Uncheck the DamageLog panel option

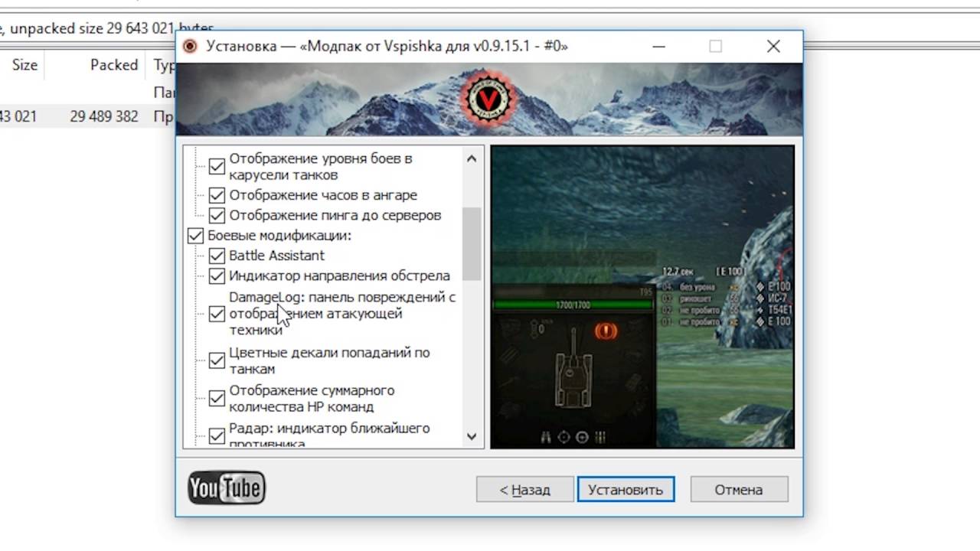click(x=217, y=314)
